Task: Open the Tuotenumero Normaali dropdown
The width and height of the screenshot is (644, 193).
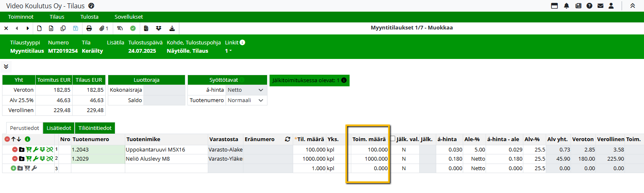Action: click(246, 100)
